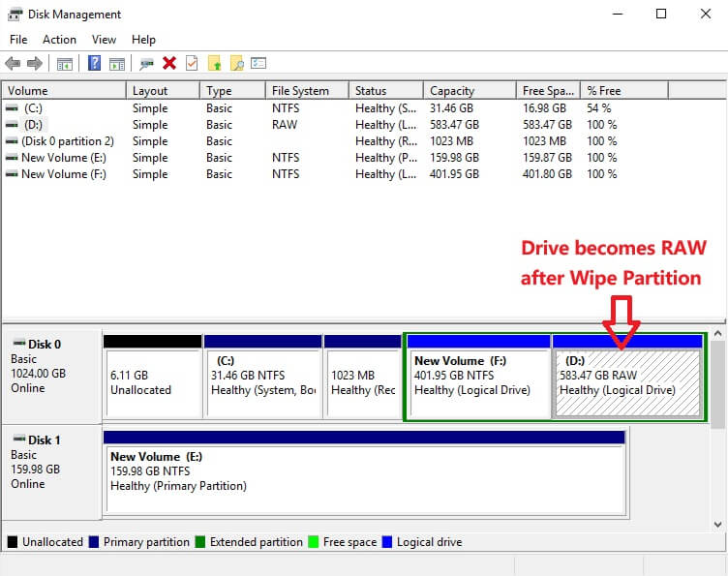728x576 pixels.
Task: Select the 6.11 GB Unallocated block
Action: click(x=153, y=377)
